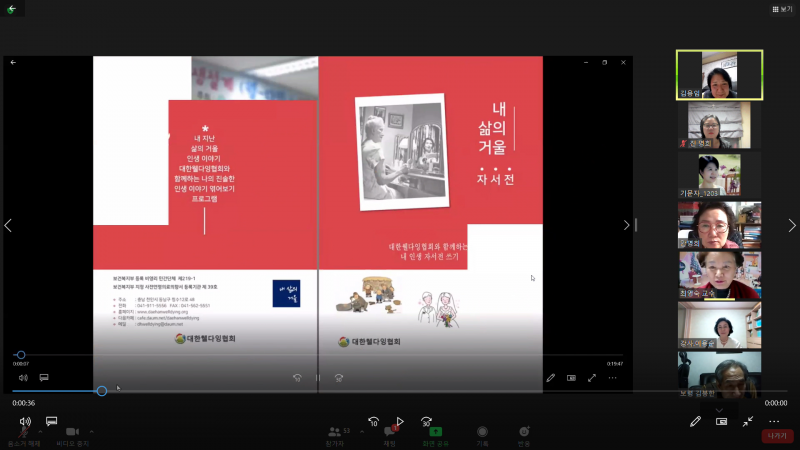The image size is (800, 450).
Task: Click the red 나가기 leave button
Action: point(777,436)
